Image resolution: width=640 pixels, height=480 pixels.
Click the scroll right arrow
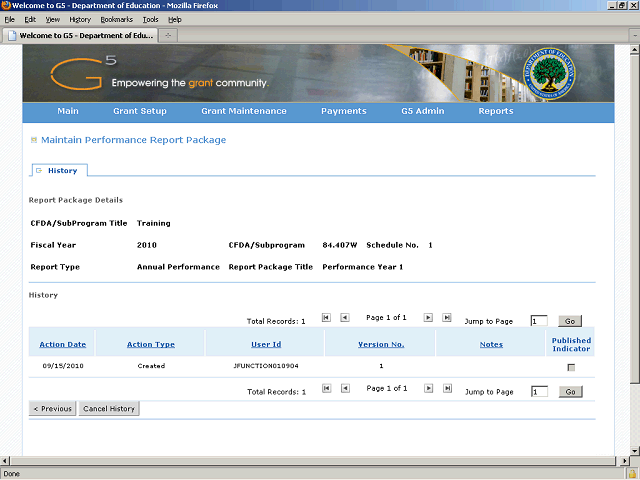coord(624,461)
